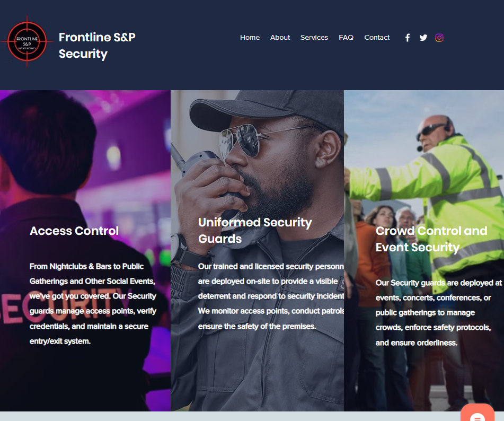Open the orange chat widget icon
The image size is (504, 421).
[477, 414]
